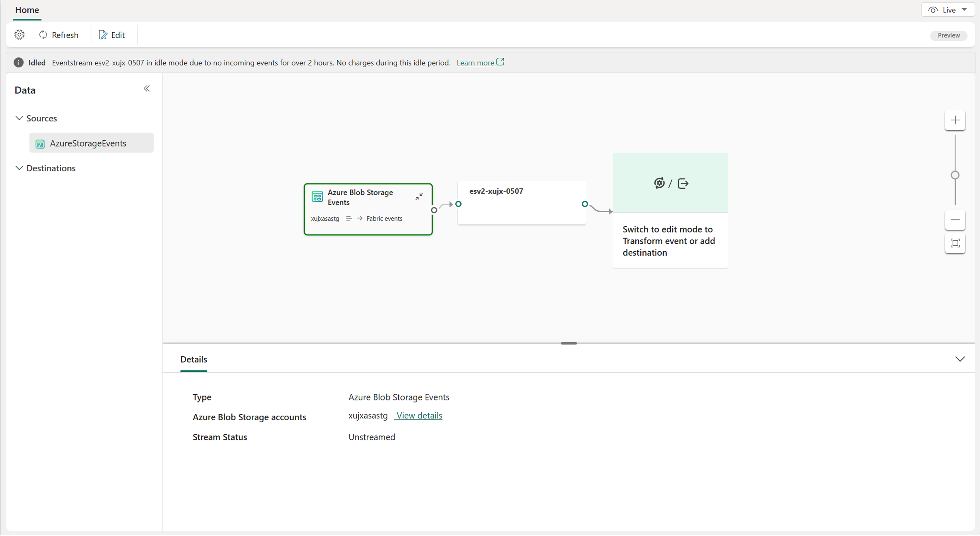This screenshot has height=536, width=980.
Task: Zoom out of the canvas
Action: coord(955,220)
